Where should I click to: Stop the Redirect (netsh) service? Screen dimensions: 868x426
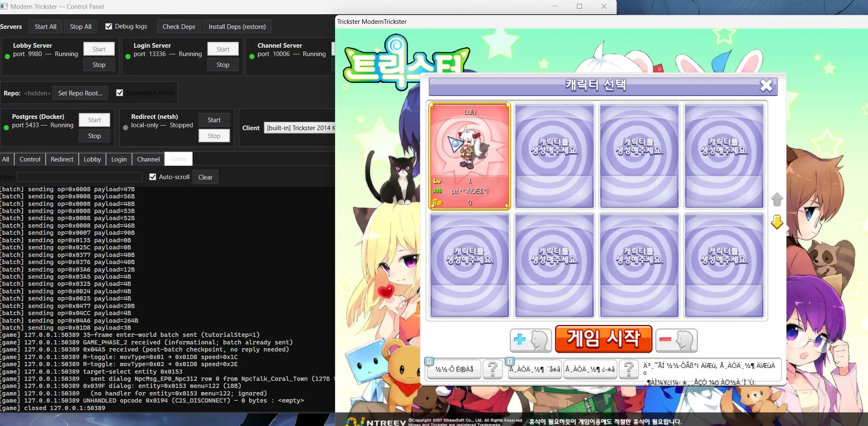point(214,136)
